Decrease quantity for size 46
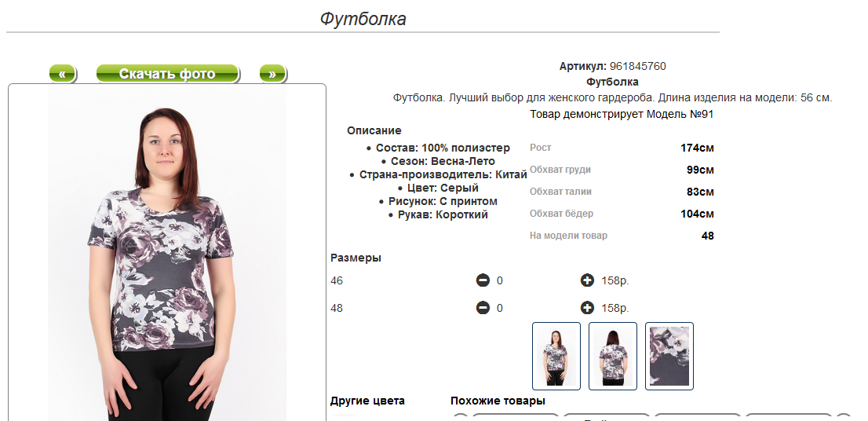The width and height of the screenshot is (868, 421). coord(483,281)
